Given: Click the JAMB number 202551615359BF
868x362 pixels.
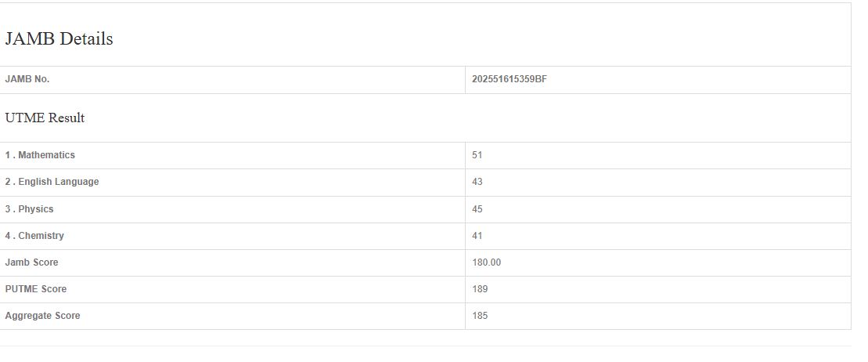Looking at the screenshot, I should click(x=509, y=79).
